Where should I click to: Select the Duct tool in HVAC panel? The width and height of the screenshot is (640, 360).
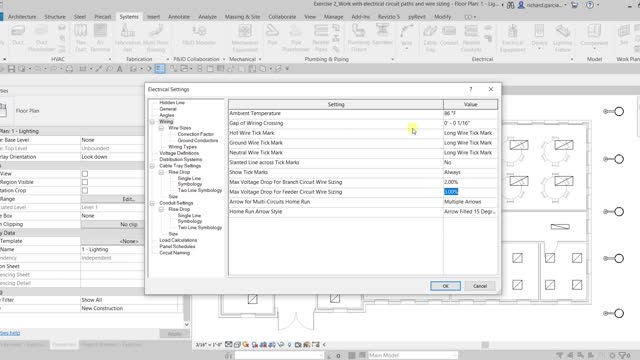(18, 35)
